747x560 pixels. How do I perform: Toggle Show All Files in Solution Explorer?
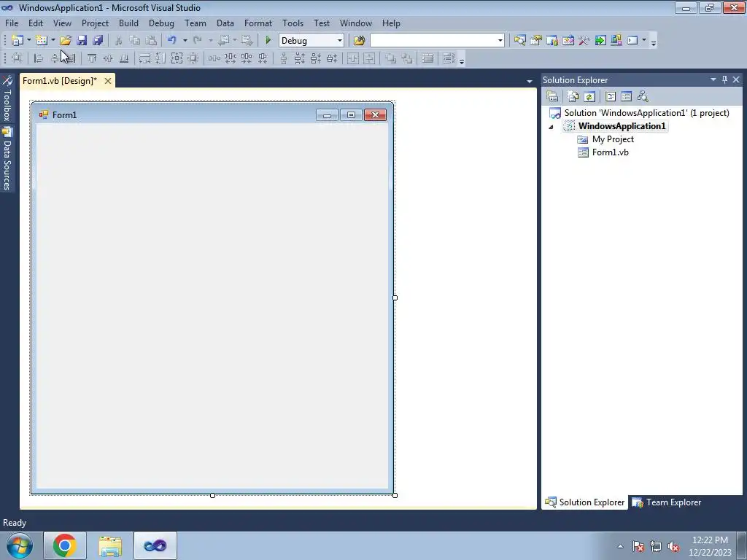point(573,97)
